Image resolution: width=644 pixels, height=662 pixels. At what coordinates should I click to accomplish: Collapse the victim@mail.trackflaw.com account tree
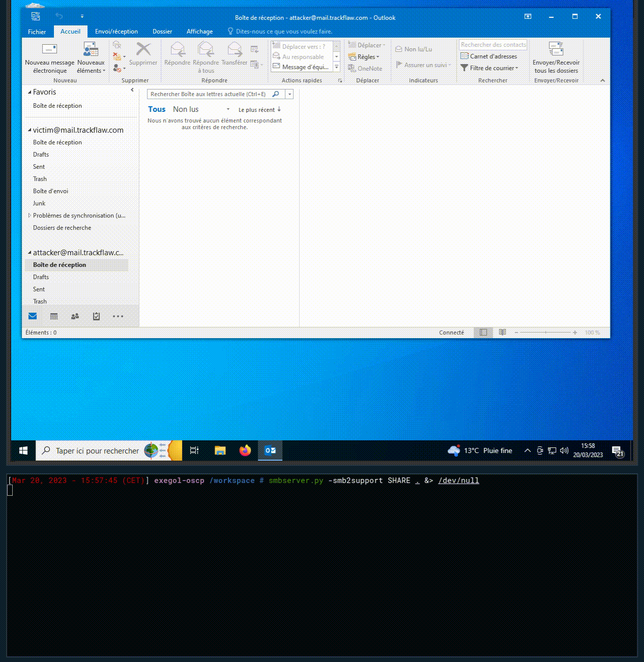pos(30,130)
